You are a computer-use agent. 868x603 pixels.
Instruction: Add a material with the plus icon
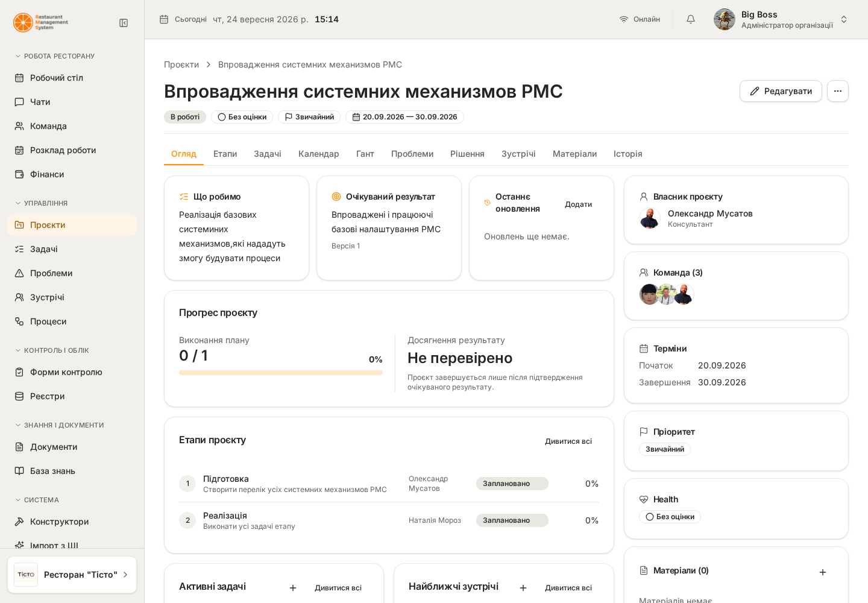point(823,572)
